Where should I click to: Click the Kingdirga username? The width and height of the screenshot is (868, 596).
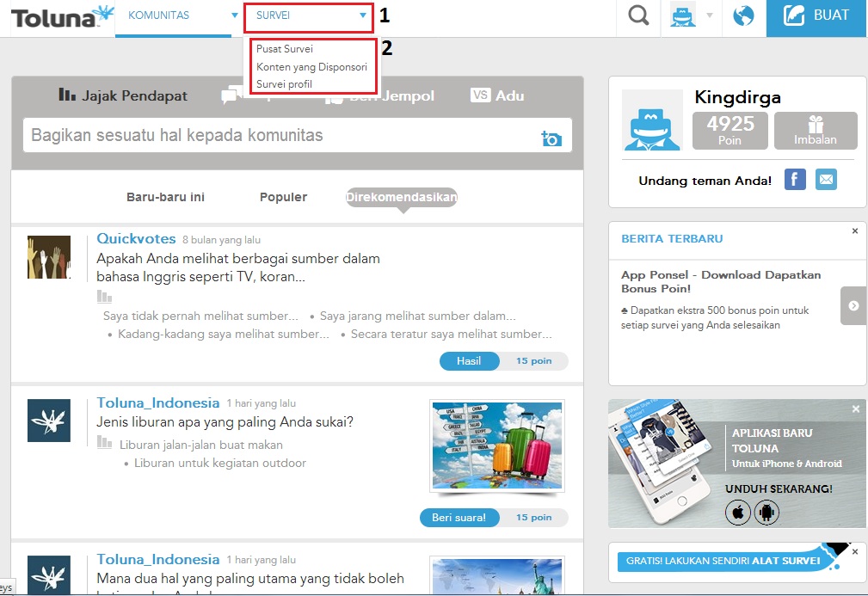737,97
